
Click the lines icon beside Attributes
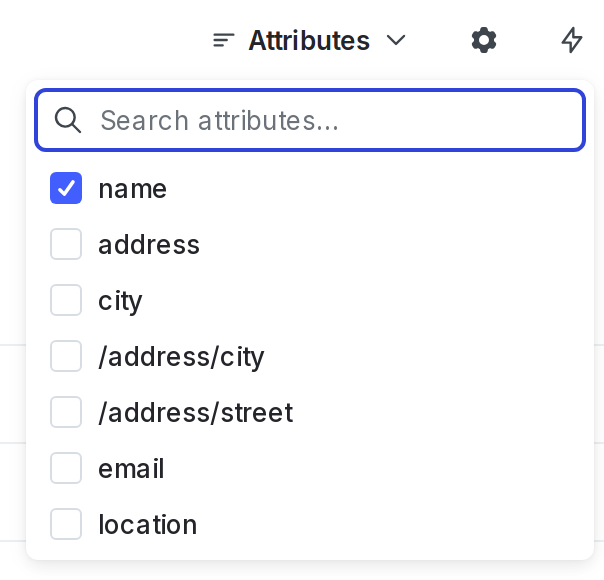pyautogui.click(x=224, y=41)
